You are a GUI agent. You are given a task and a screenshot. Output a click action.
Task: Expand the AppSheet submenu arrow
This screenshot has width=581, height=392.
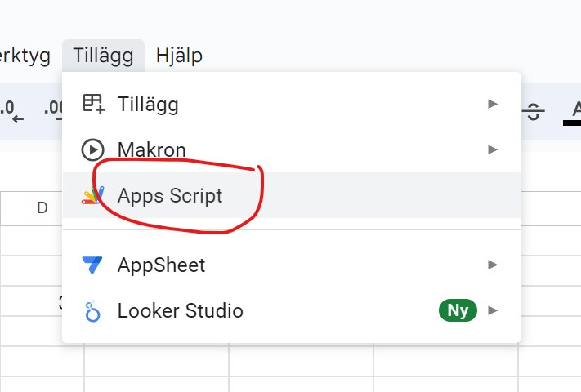click(492, 265)
